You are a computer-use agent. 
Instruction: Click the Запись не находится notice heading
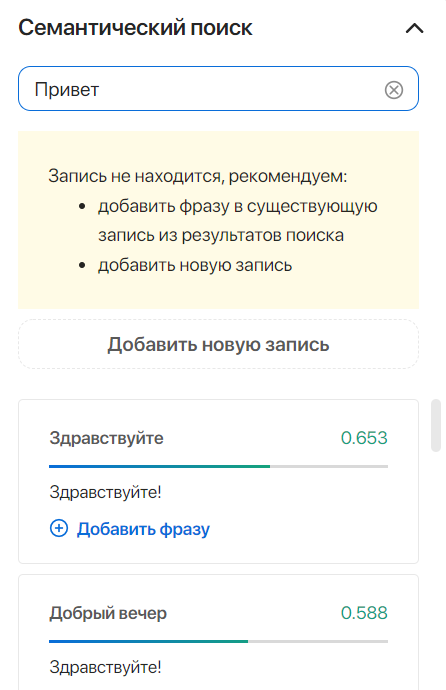click(197, 176)
